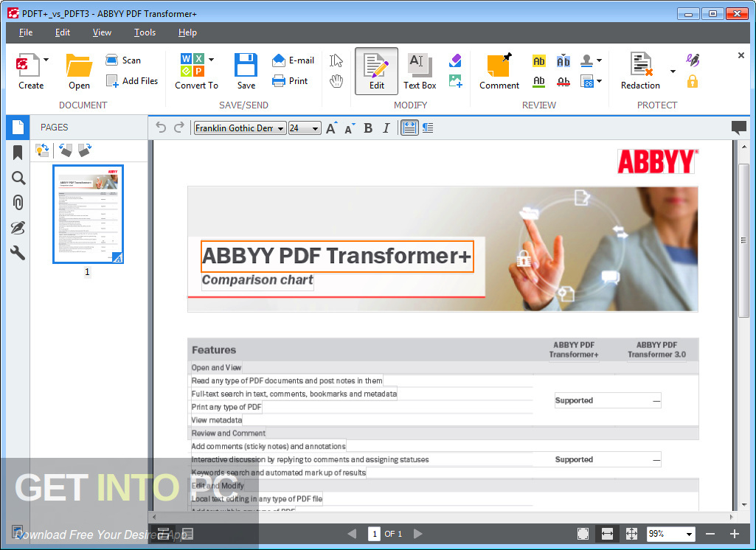Select the yellow Highlight text tool
756x550 pixels.
coord(538,60)
